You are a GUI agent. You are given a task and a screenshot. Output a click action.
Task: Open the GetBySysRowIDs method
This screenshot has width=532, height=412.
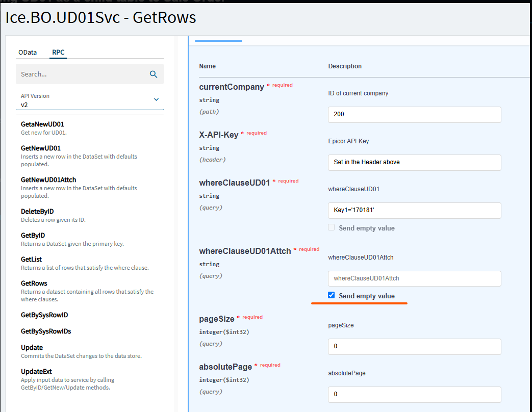click(x=46, y=331)
